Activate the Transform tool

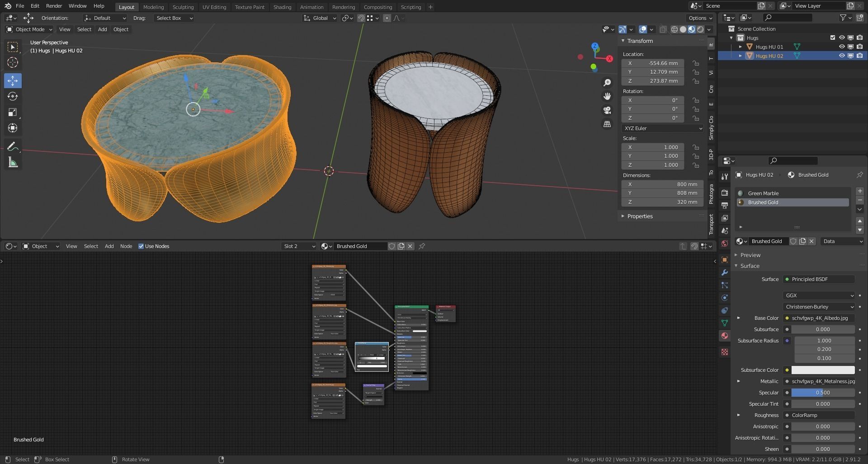13,128
